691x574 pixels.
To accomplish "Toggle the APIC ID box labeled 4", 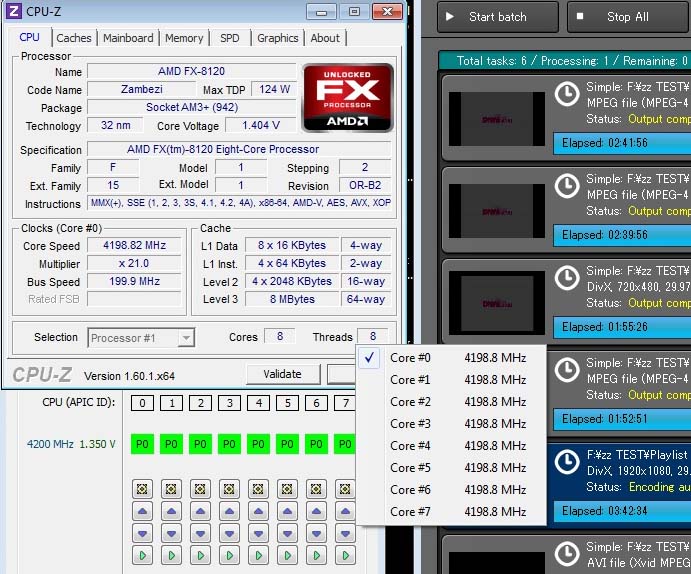I will pos(258,403).
